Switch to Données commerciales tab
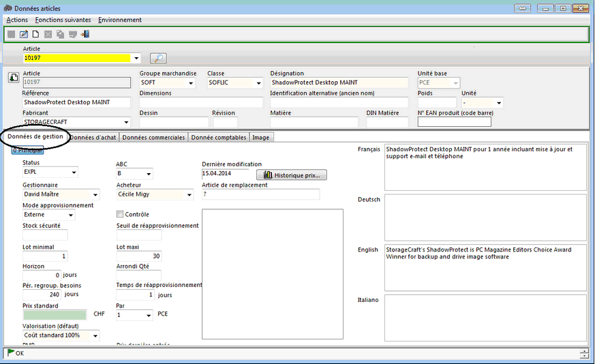This screenshot has height=364, width=595. [153, 138]
